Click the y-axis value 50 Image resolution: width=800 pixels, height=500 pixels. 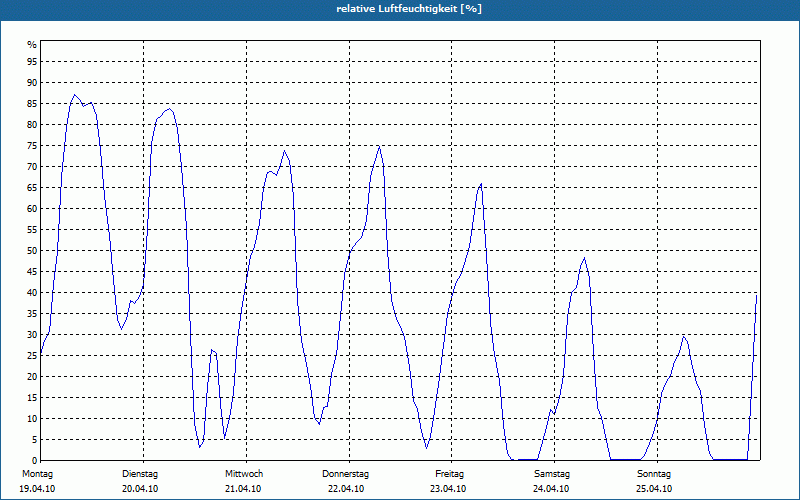(32, 251)
